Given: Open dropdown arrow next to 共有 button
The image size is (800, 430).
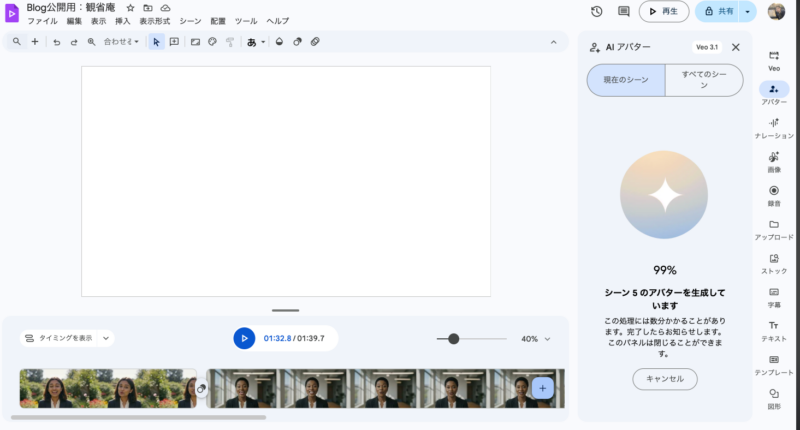Looking at the screenshot, I should (x=747, y=11).
